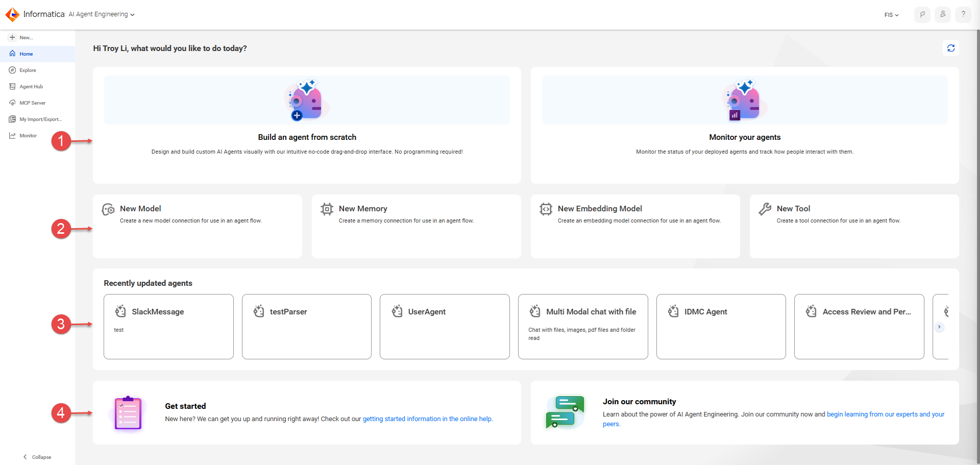Open the user profile icon in header
980x465 pixels.
tap(943, 14)
